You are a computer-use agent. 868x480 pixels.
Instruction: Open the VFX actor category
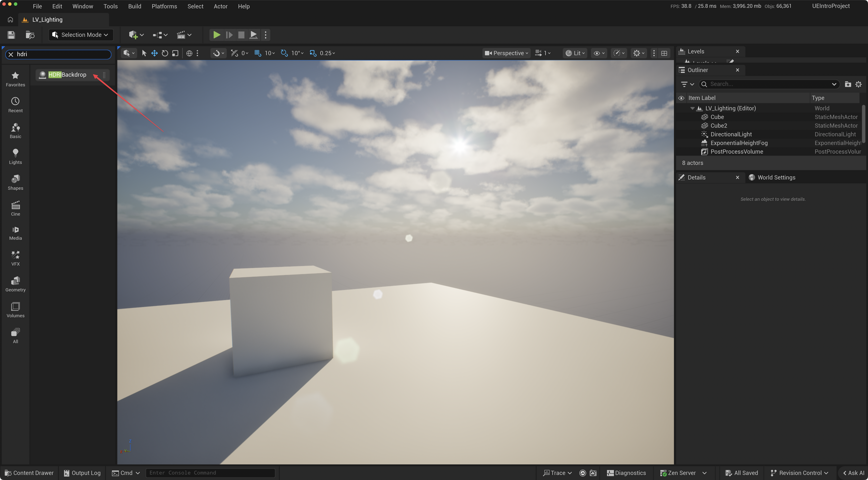click(x=15, y=258)
